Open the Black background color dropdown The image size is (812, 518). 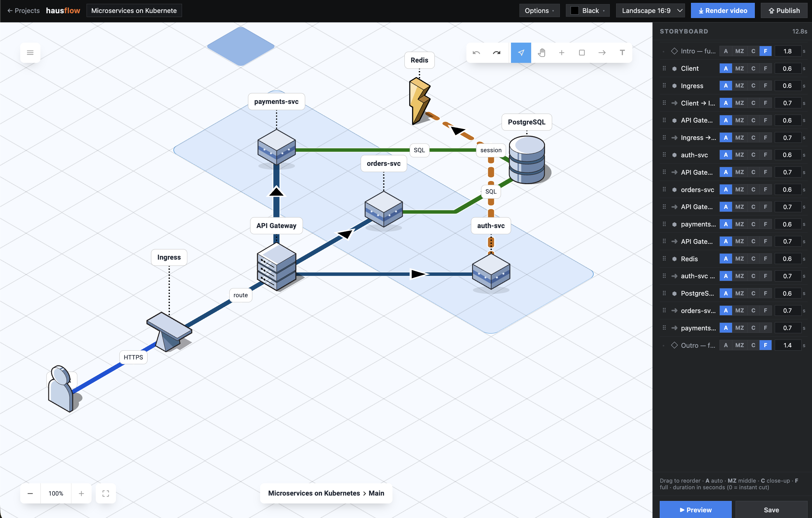588,10
